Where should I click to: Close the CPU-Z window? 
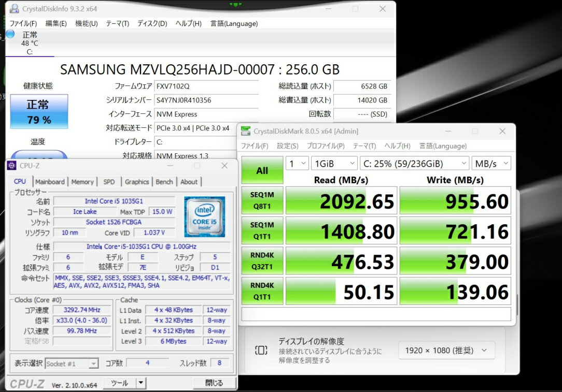[224, 165]
